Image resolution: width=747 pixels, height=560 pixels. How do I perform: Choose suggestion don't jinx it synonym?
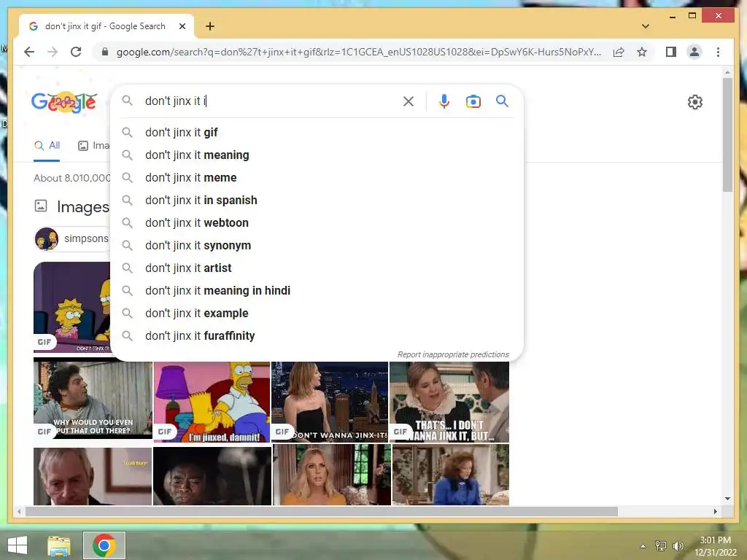click(317, 246)
